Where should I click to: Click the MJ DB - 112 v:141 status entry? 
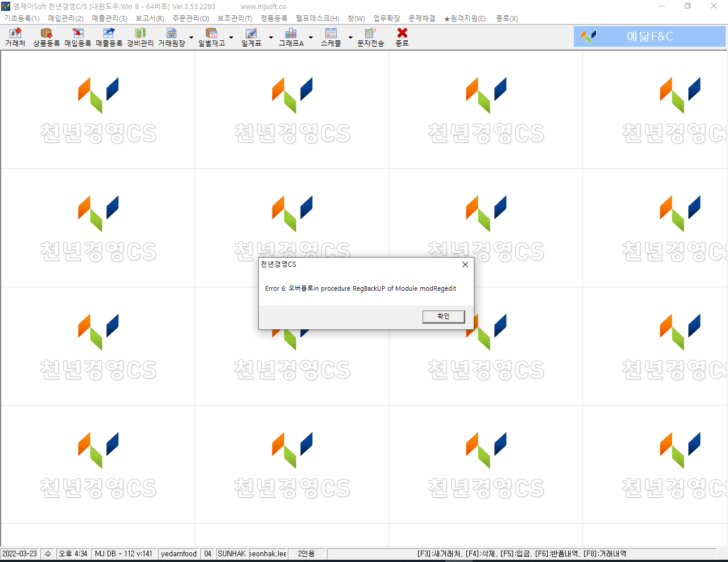click(x=124, y=553)
